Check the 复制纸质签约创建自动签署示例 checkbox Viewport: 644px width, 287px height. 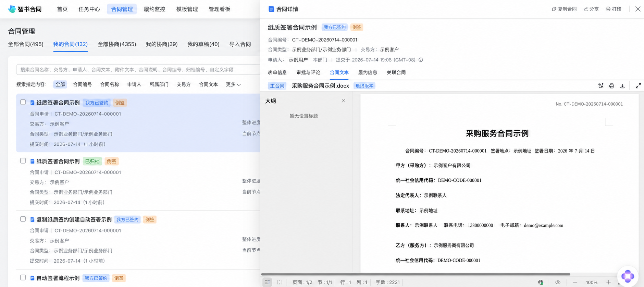23,219
